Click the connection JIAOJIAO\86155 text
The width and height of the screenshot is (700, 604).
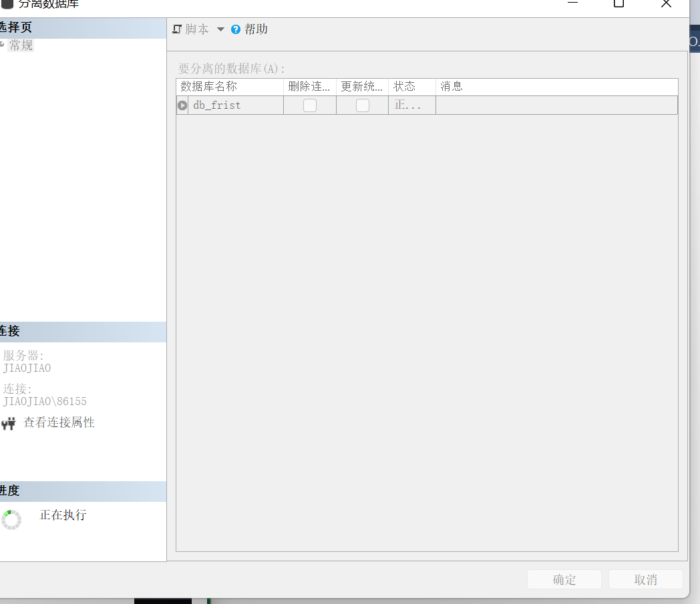point(45,402)
